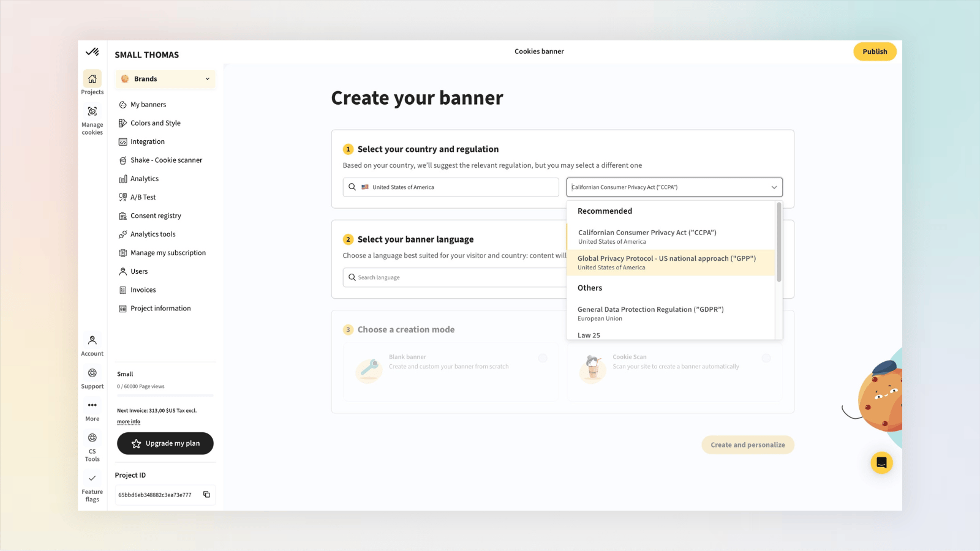
Task: Open CS Tools icon
Action: click(92, 438)
